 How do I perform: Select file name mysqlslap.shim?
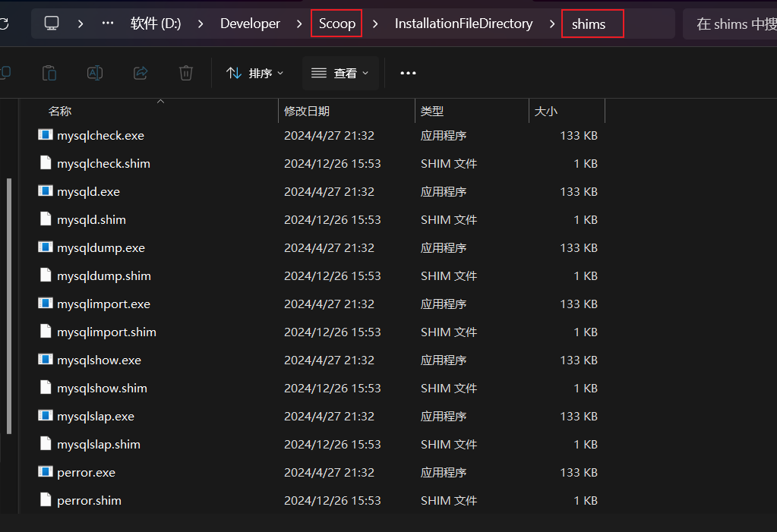tap(99, 444)
